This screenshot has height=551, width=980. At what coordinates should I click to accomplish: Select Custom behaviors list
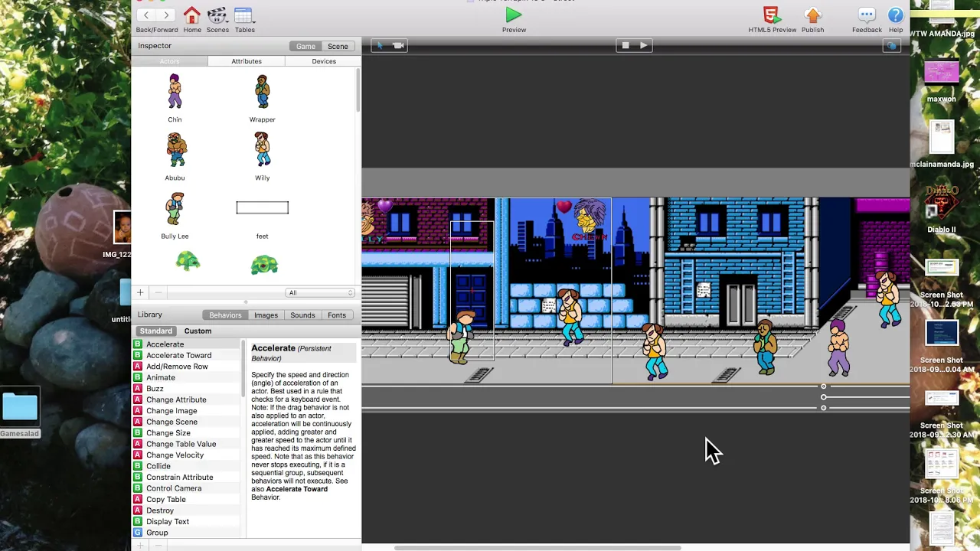coord(198,331)
